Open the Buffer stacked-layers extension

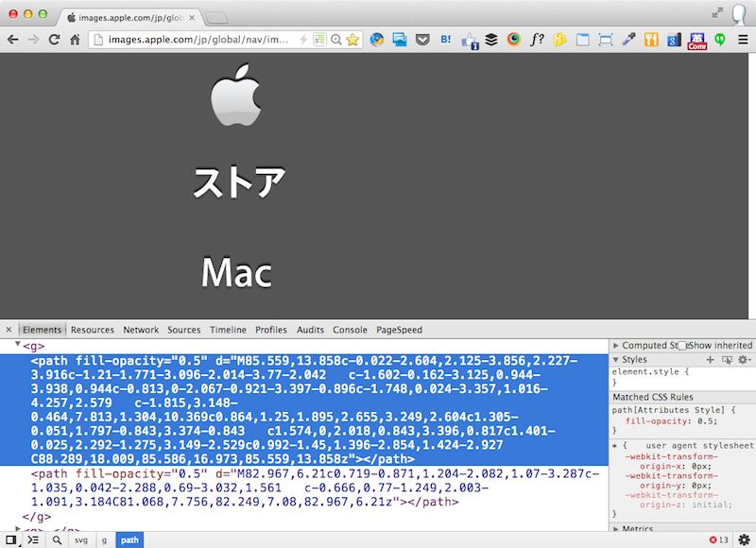491,40
